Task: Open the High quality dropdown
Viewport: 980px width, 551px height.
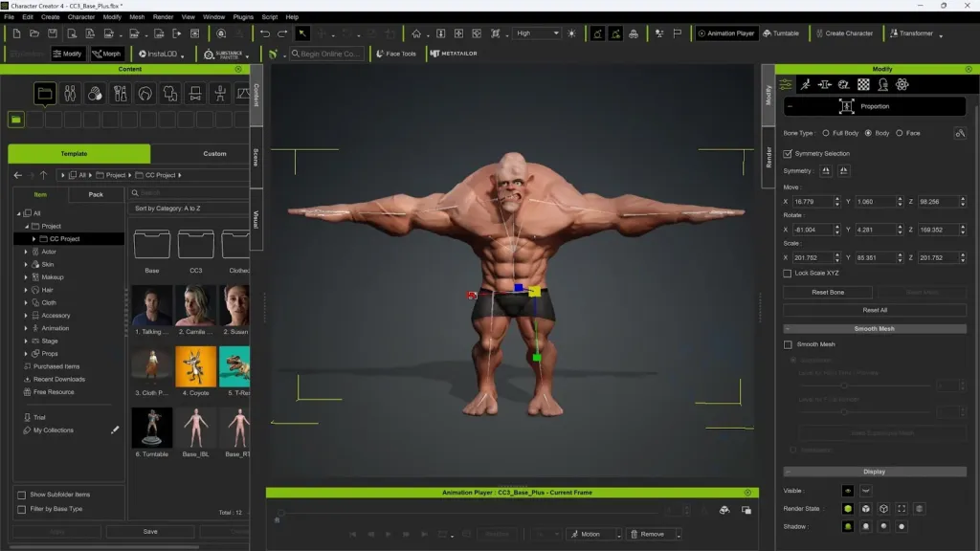Action: pyautogui.click(x=537, y=33)
